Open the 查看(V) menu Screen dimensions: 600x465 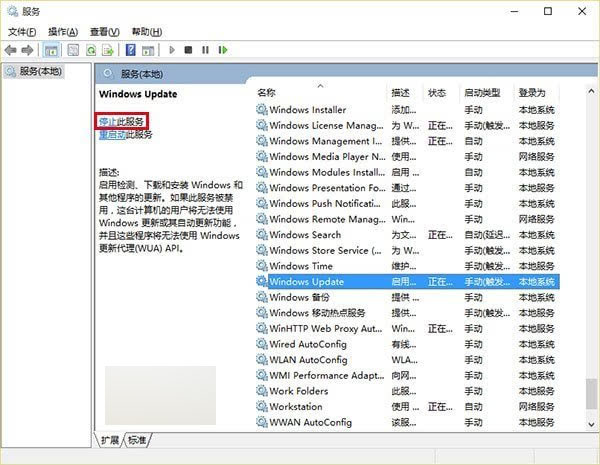point(104,31)
